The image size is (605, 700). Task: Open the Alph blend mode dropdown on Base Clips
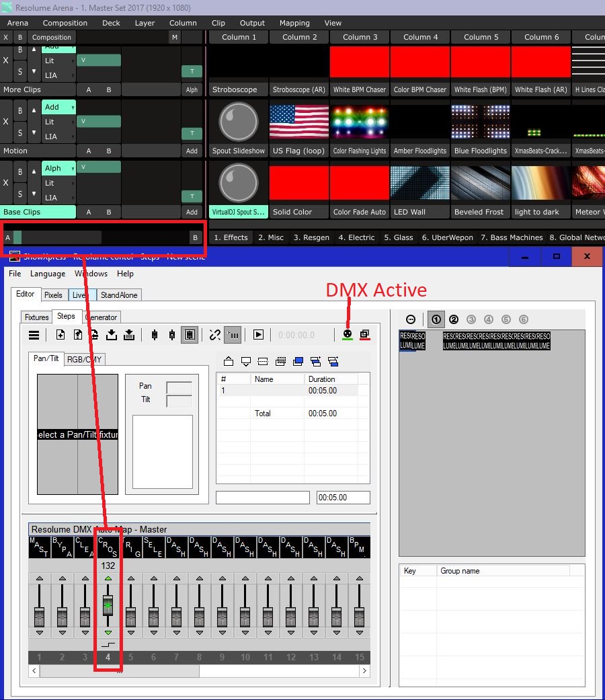pyautogui.click(x=58, y=169)
